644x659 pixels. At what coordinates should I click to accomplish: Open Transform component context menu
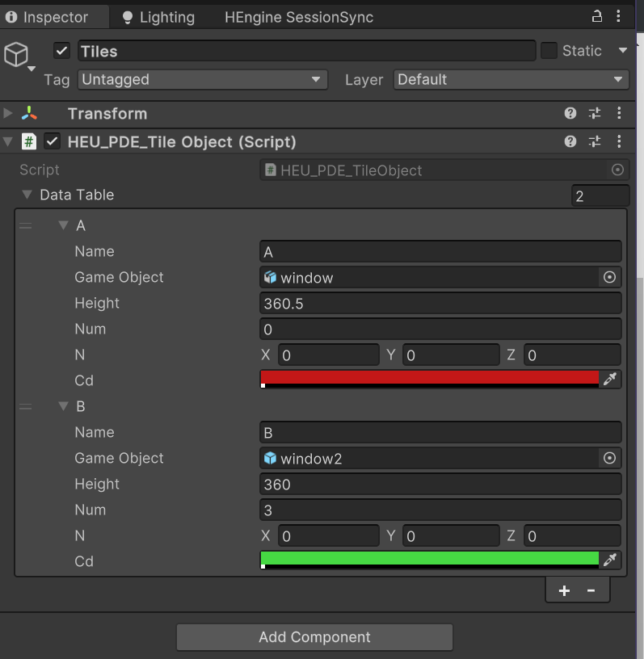619,113
